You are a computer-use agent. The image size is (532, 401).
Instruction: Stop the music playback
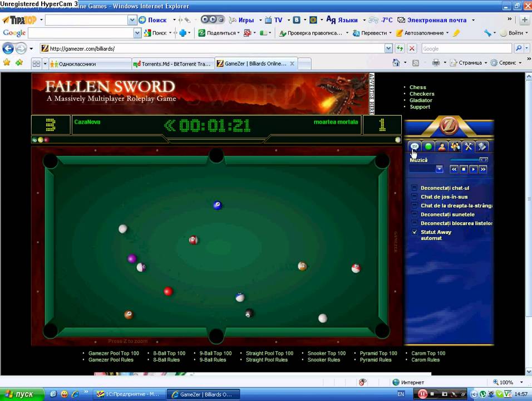point(464,169)
